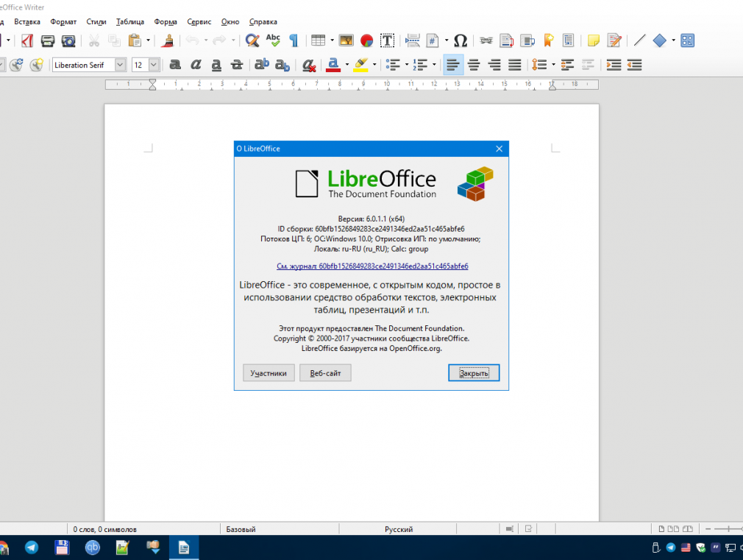Toggle Italic formatting
The height and width of the screenshot is (560, 743).
pyautogui.click(x=196, y=65)
